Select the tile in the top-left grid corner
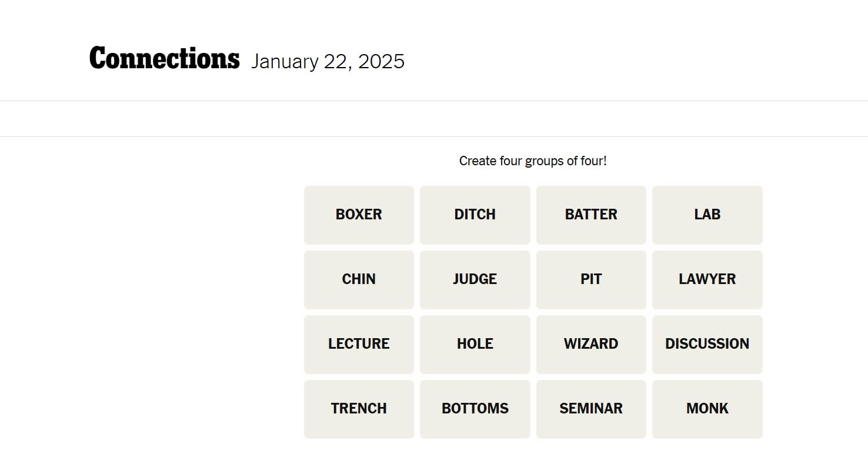Screen dimensions: 868x454 coord(359,215)
